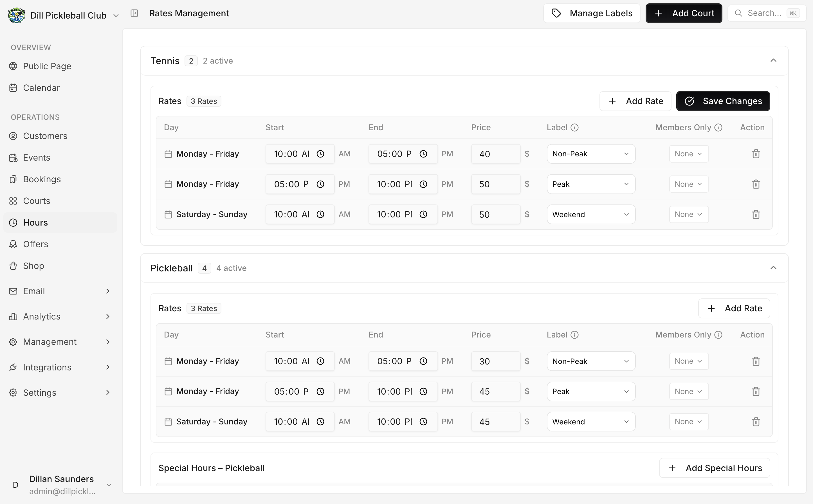Click the Pickleball Members Only info icon

[x=718, y=335]
